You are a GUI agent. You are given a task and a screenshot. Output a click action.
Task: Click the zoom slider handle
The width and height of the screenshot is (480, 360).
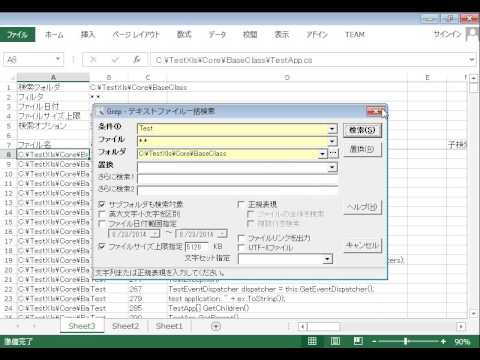[x=406, y=341]
